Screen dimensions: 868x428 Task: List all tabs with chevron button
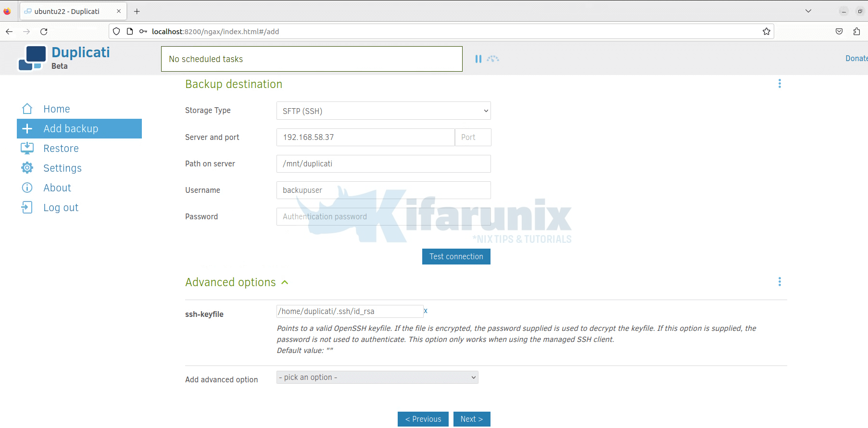[808, 11]
